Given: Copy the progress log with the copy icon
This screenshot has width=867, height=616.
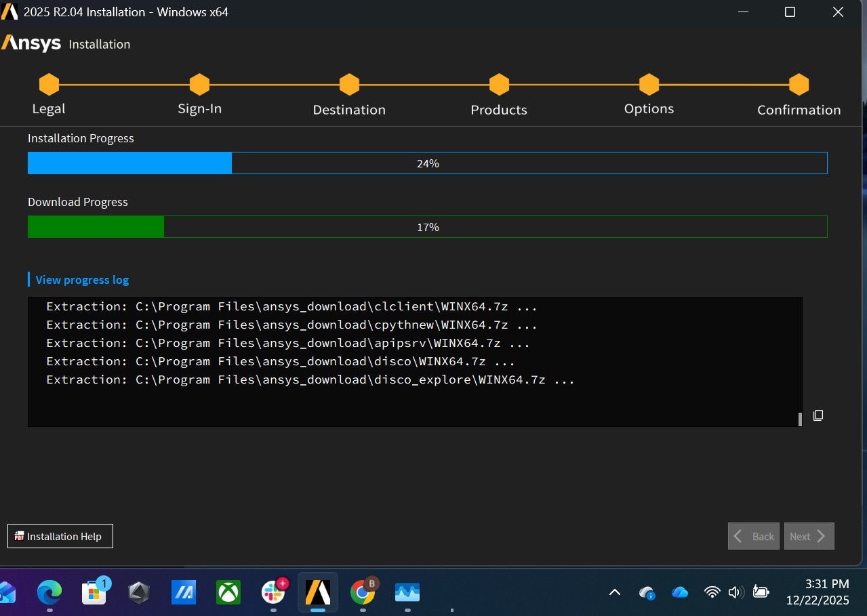Looking at the screenshot, I should click(x=818, y=415).
